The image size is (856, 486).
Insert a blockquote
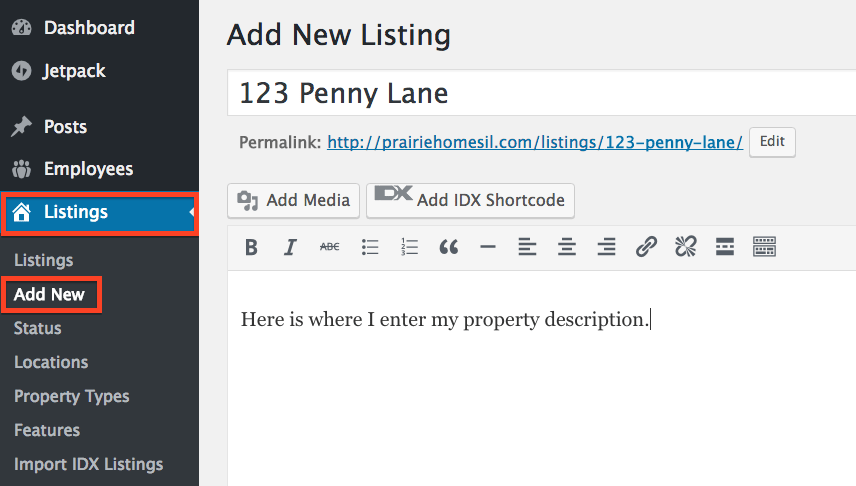(x=449, y=247)
